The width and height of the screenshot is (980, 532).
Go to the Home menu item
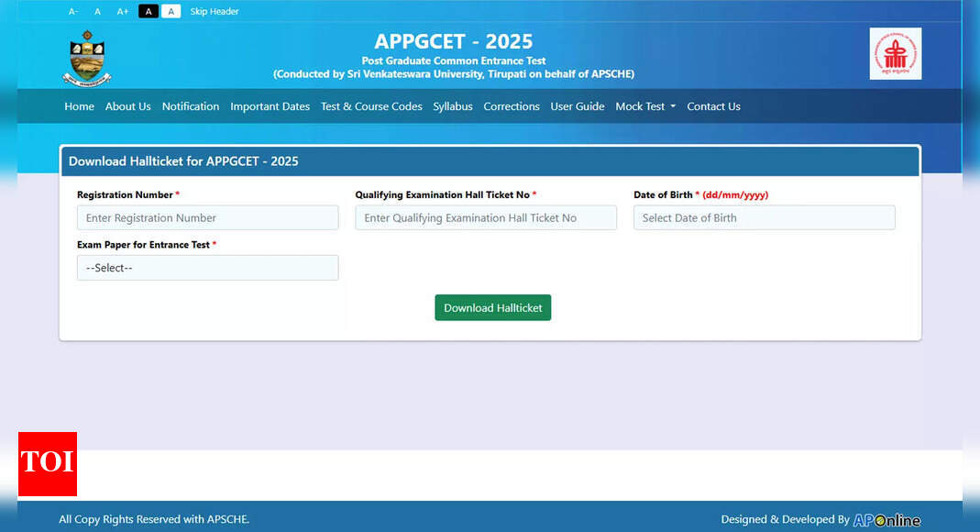79,106
